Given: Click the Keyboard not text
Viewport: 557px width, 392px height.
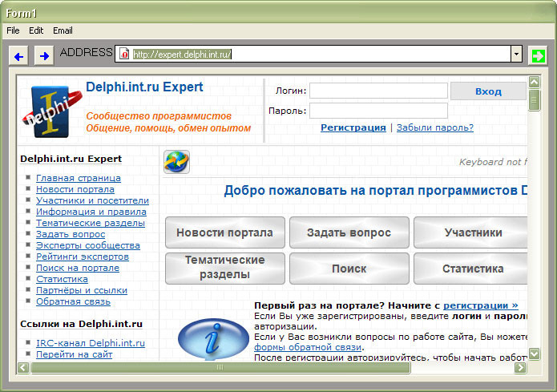Looking at the screenshot, I should click(493, 162).
